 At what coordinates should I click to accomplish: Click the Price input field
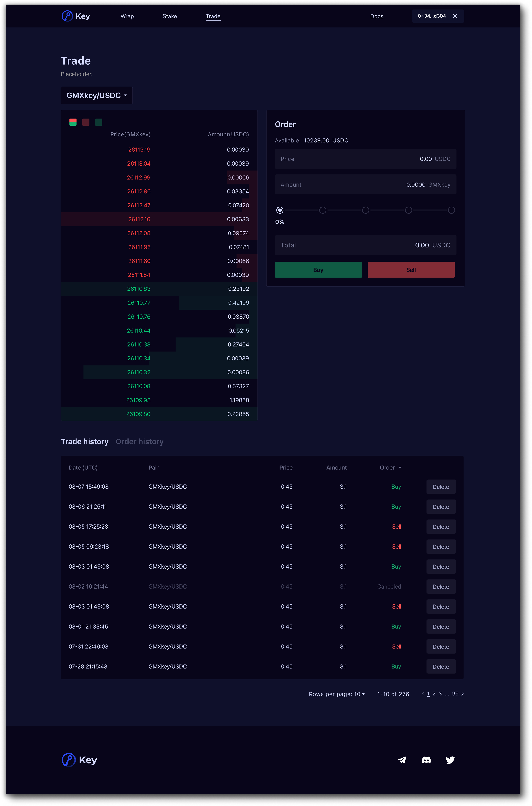coord(365,159)
